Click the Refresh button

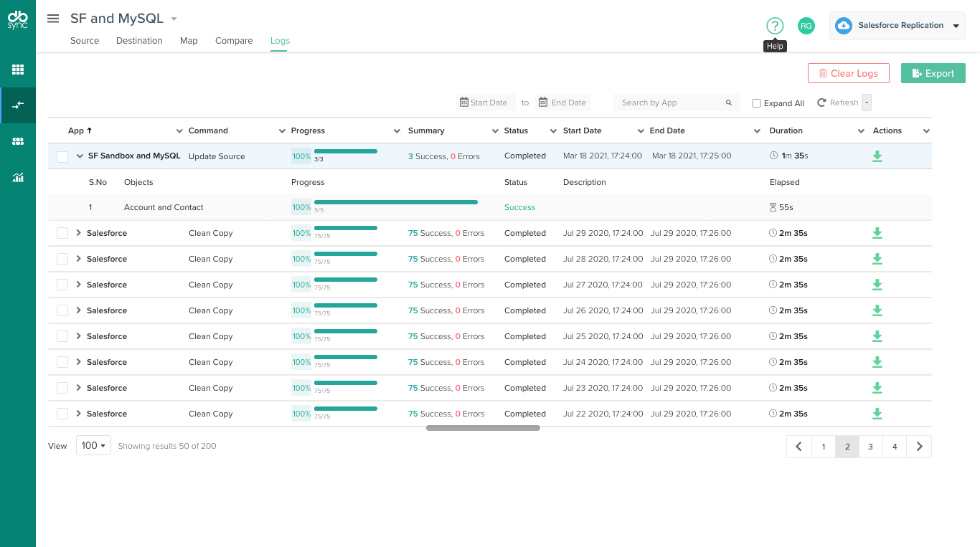pyautogui.click(x=838, y=103)
